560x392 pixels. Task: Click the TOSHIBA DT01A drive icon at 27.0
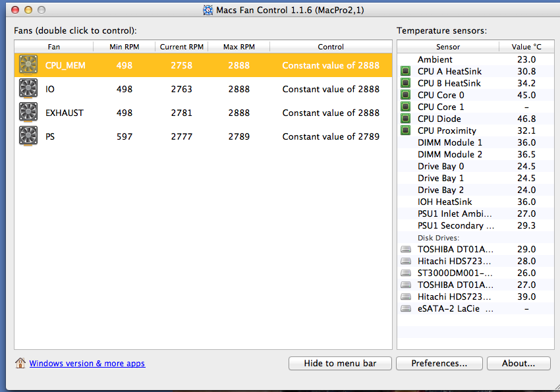[406, 285]
